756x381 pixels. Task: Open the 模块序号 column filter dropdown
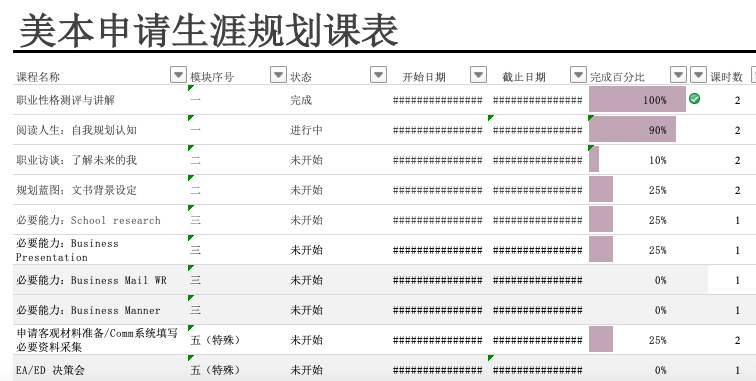pos(278,75)
